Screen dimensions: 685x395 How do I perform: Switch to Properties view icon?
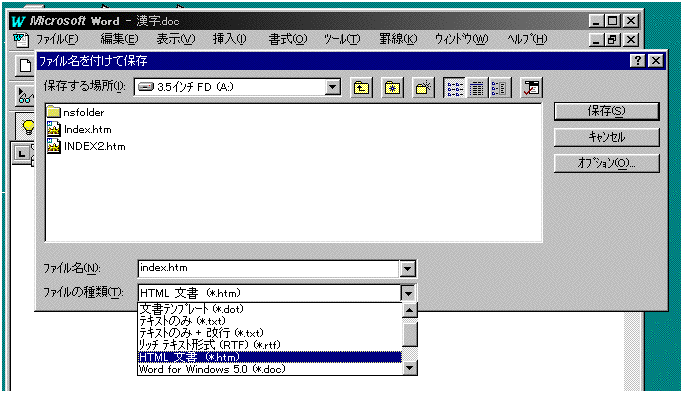(x=499, y=88)
